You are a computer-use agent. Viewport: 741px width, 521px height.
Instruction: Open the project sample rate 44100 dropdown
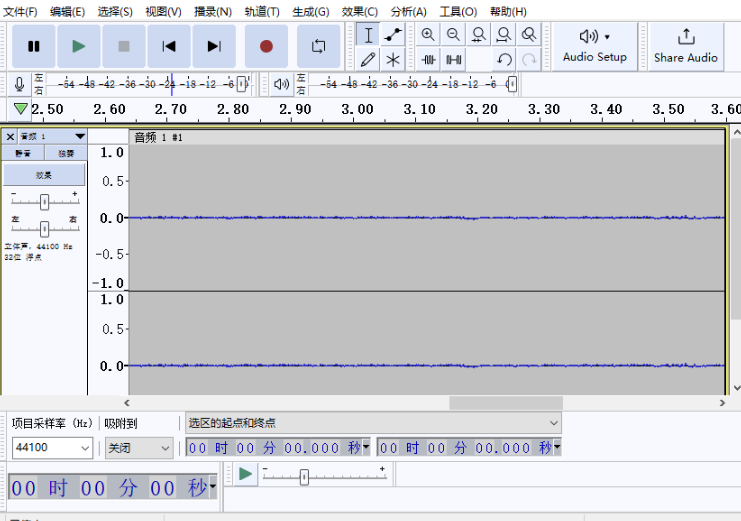click(x=52, y=447)
